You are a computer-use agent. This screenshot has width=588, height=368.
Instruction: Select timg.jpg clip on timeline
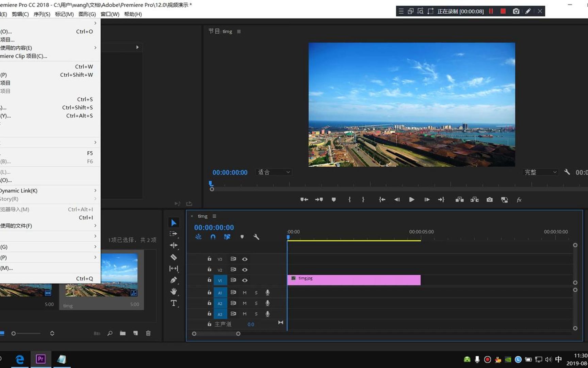click(x=354, y=280)
